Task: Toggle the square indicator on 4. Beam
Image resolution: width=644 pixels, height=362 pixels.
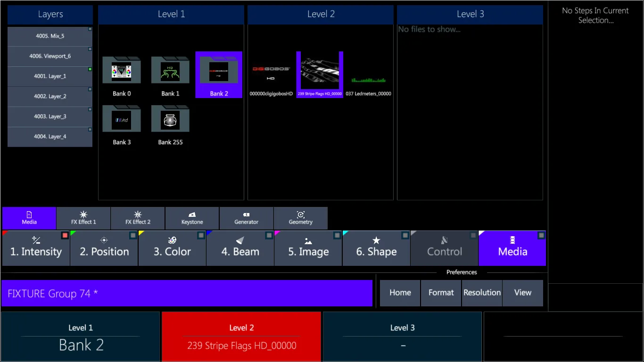Action: click(x=269, y=235)
